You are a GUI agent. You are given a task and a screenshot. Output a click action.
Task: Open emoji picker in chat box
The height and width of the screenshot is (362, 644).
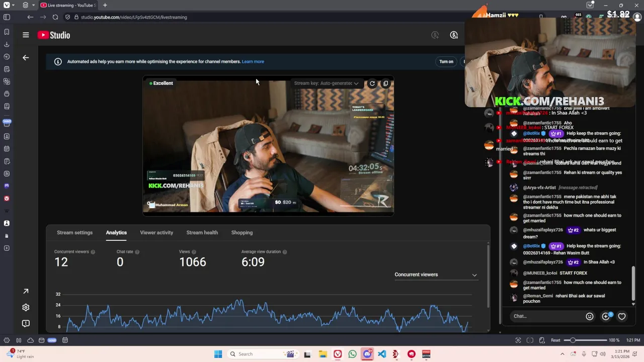point(590,316)
